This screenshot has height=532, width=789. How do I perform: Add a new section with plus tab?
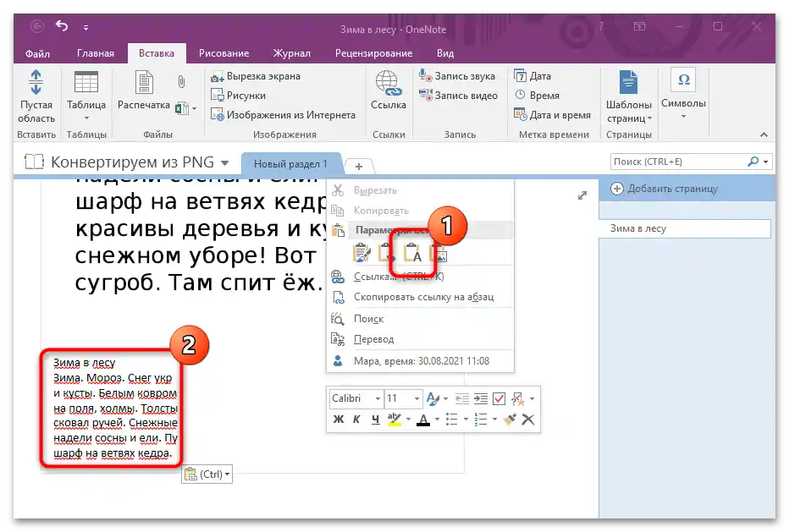pyautogui.click(x=359, y=166)
